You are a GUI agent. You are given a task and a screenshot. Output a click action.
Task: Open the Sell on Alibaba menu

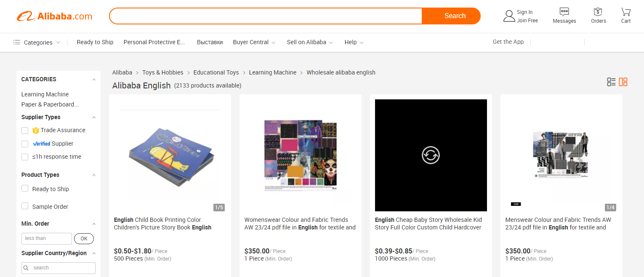310,43
